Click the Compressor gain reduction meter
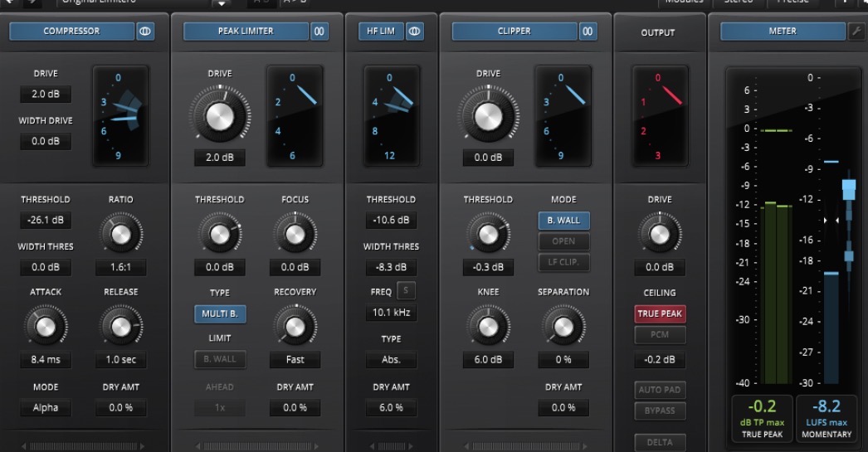868x452 pixels. [x=120, y=116]
